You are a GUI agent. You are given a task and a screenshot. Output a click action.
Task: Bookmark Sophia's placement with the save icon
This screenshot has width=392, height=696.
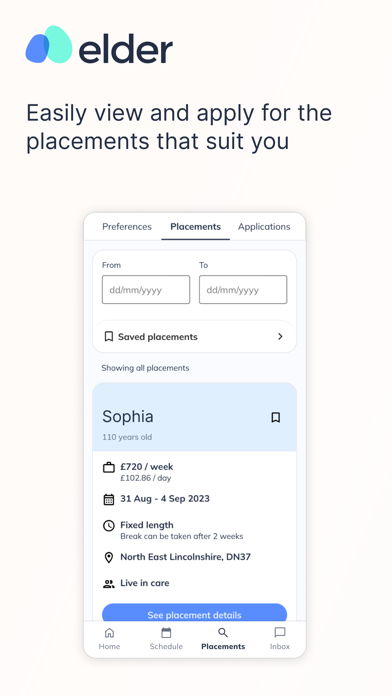click(276, 417)
